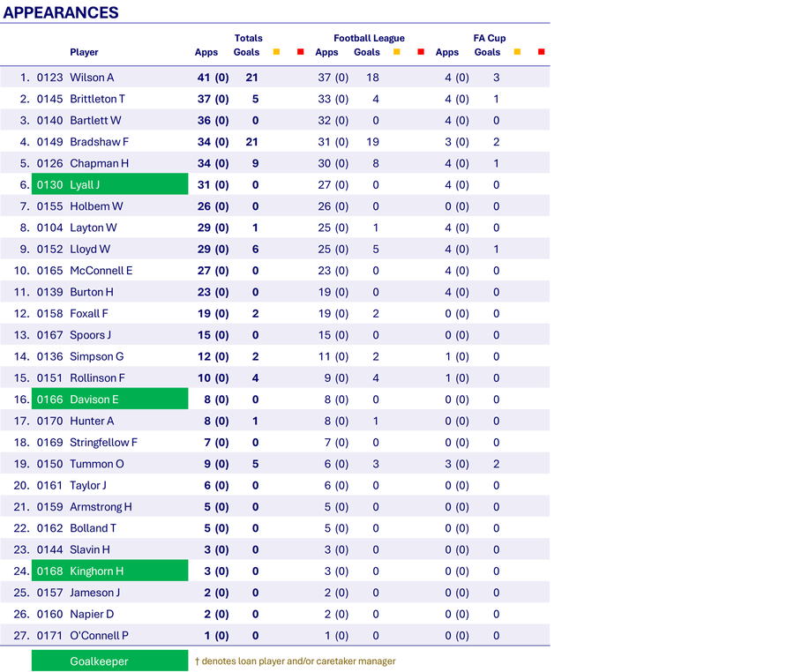The width and height of the screenshot is (794, 672).
Task: Select player O'Connell P
Action: click(x=99, y=636)
